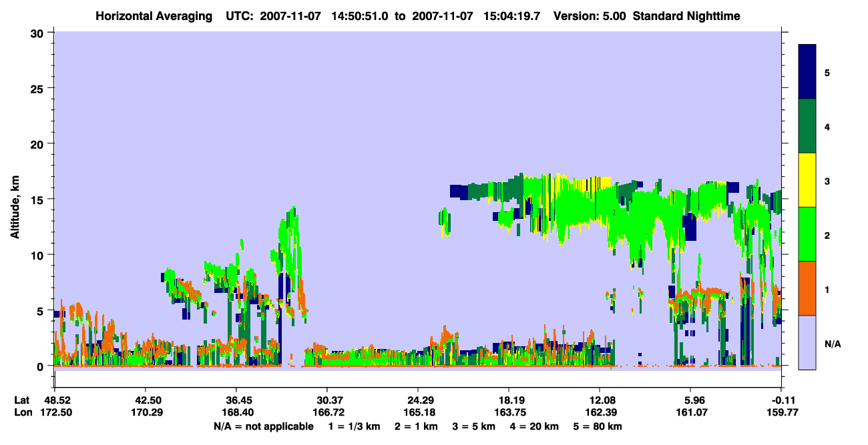Click the bright green colorbar segment labeled 2
Screen dimensions: 868x445
(807, 234)
